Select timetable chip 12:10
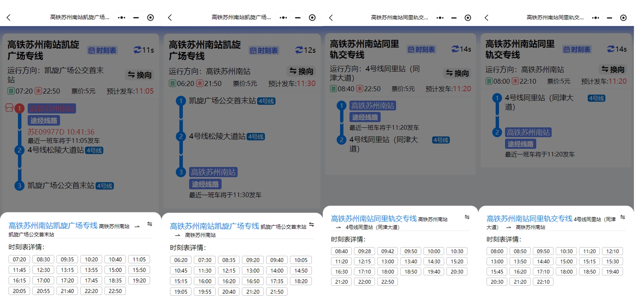The image size is (644, 300). [x=613, y=251]
